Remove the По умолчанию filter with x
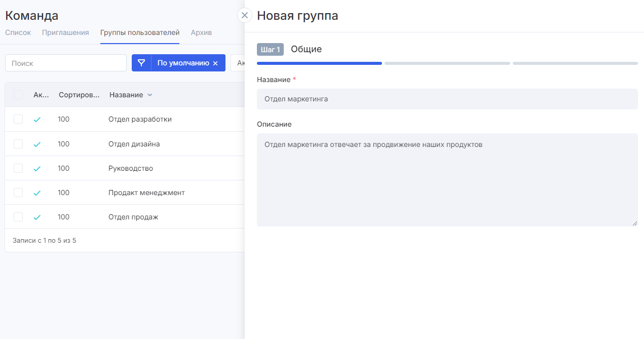644x339 pixels. point(215,63)
